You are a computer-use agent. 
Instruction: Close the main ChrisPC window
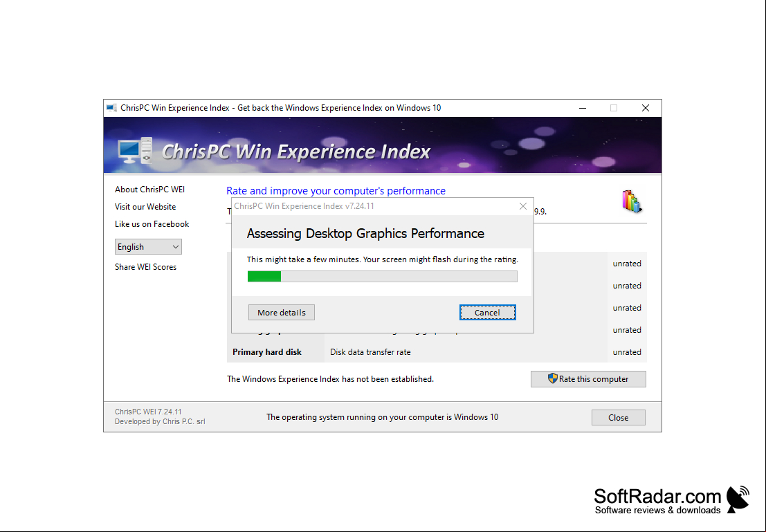click(646, 108)
